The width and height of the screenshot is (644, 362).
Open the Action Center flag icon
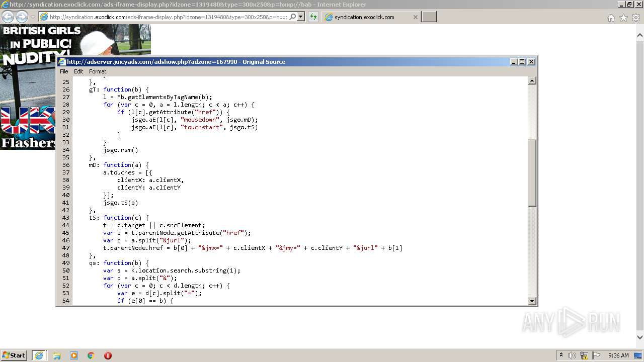point(596,355)
